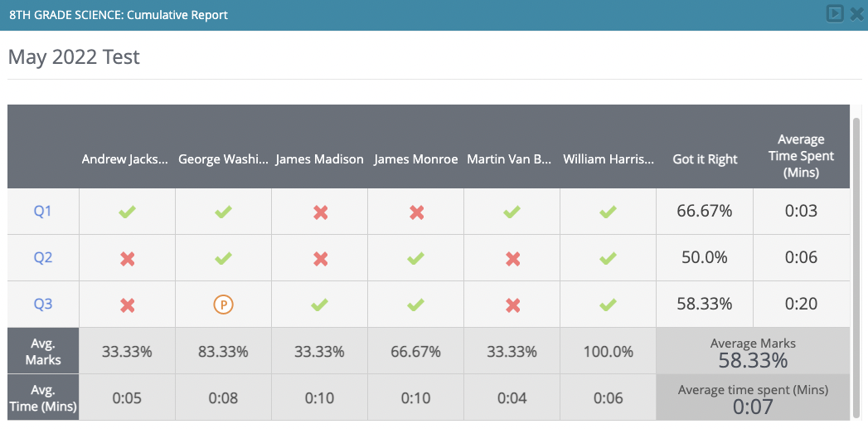868x429 pixels.
Task: Click James Madison's Q3 green checkmark
Action: click(x=320, y=305)
